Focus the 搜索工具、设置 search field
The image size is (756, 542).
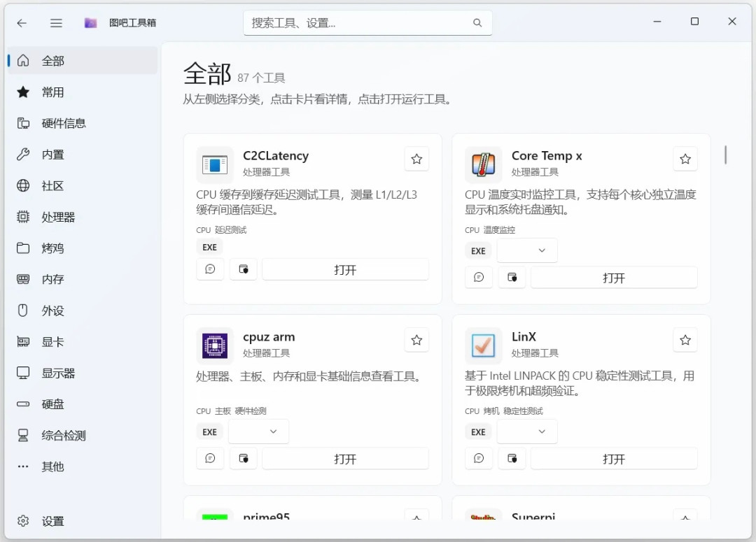coord(367,22)
